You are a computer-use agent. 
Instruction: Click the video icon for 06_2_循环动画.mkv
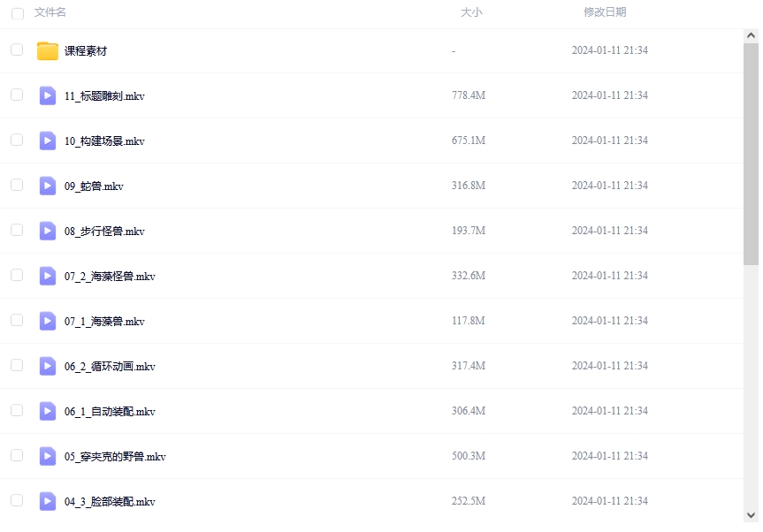(48, 367)
